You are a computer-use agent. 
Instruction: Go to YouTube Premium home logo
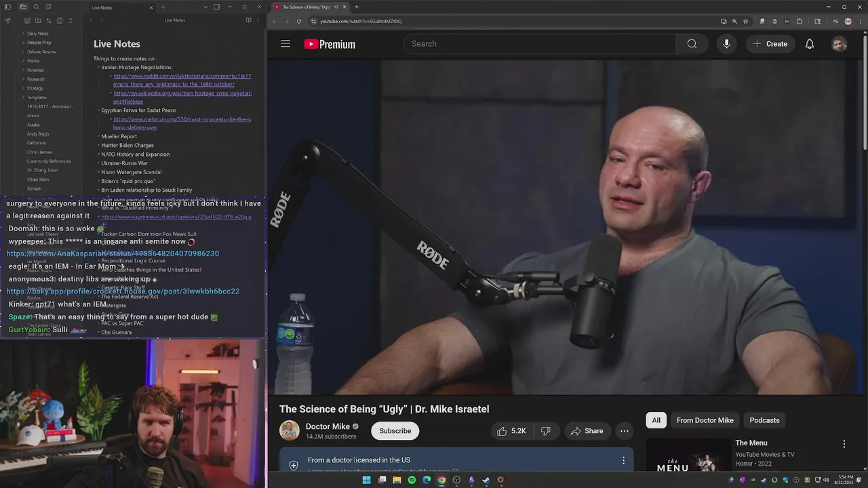pos(330,44)
